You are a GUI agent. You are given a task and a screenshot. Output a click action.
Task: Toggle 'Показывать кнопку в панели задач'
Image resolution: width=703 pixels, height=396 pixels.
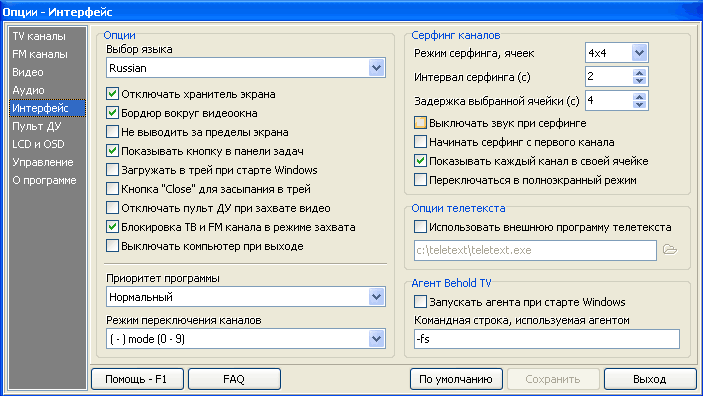pos(112,151)
